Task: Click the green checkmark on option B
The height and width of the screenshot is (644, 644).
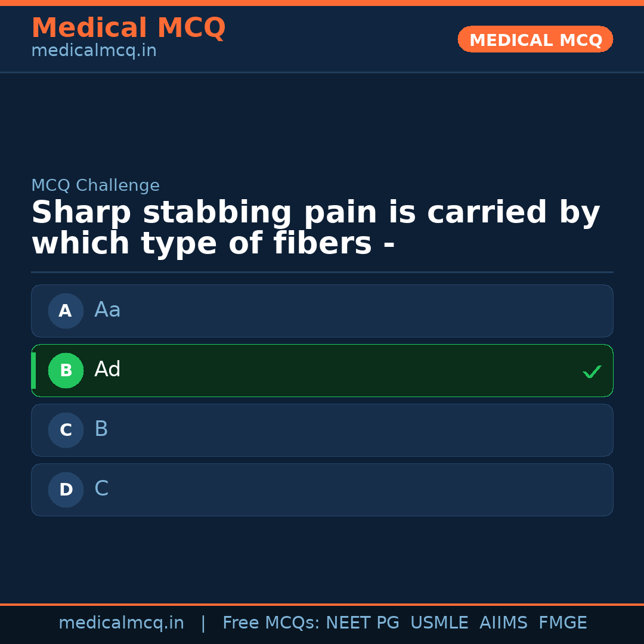Action: (592, 371)
